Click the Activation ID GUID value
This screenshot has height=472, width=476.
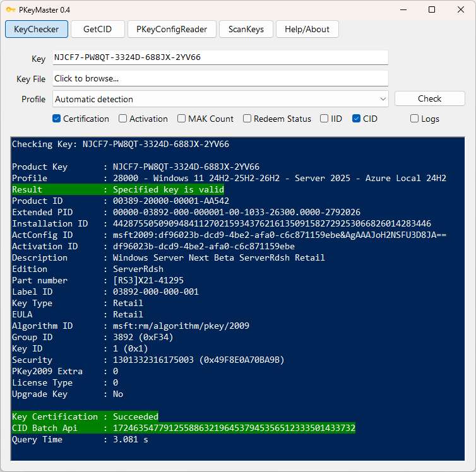[x=204, y=246]
